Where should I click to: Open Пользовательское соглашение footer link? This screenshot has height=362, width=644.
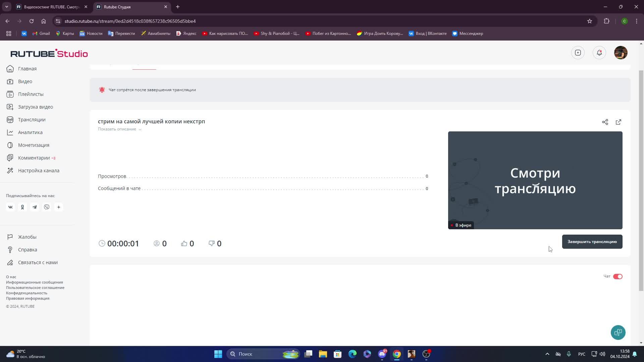coord(35,288)
